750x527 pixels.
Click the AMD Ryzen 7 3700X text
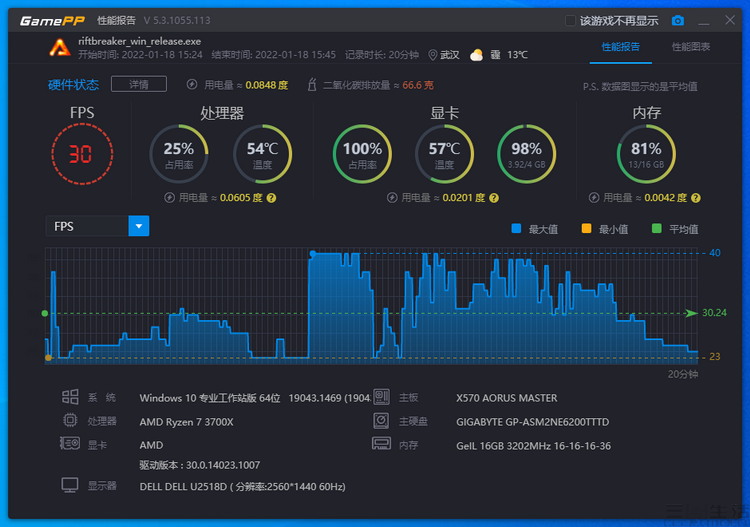[x=187, y=422]
